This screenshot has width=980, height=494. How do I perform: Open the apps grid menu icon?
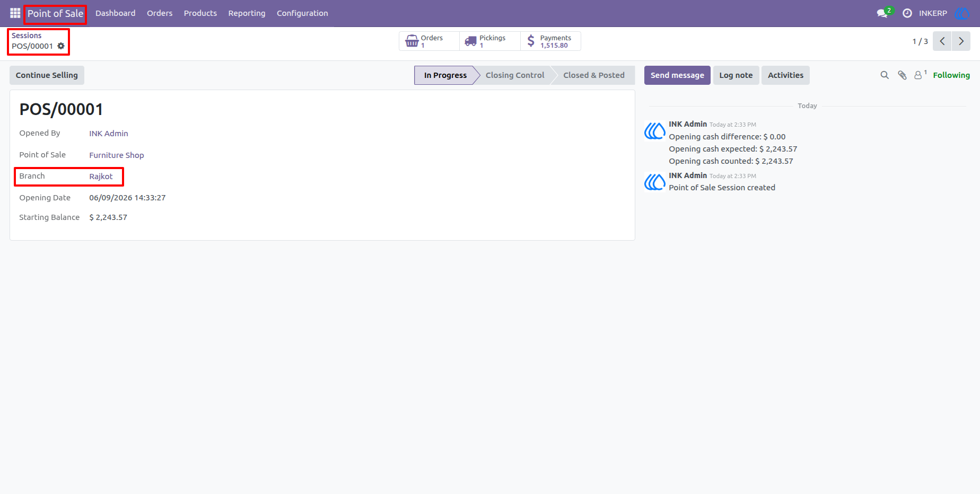(15, 13)
